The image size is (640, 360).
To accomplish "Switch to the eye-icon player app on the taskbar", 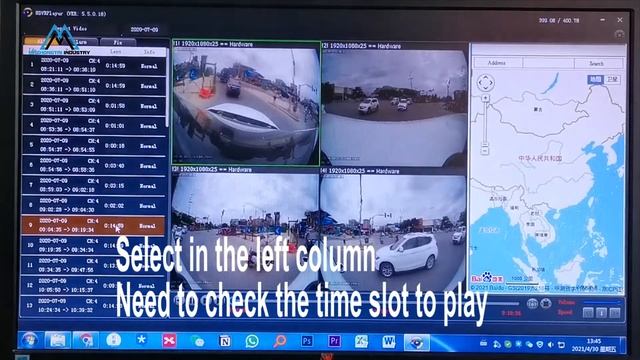I will pos(417,342).
